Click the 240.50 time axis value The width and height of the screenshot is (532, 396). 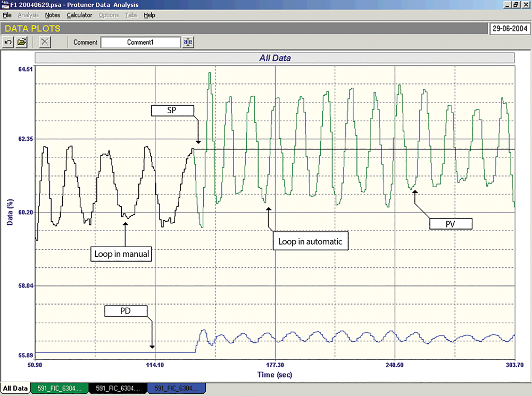(395, 365)
